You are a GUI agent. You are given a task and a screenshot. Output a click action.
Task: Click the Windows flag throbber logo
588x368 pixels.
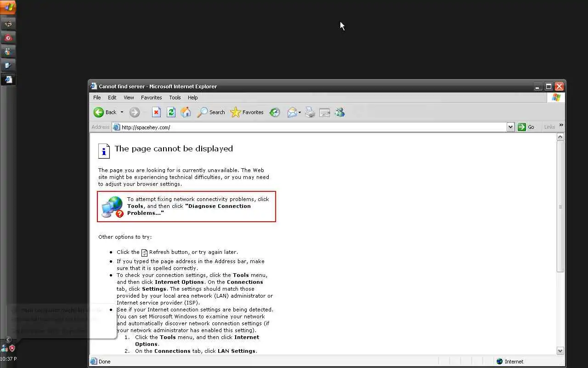556,98
